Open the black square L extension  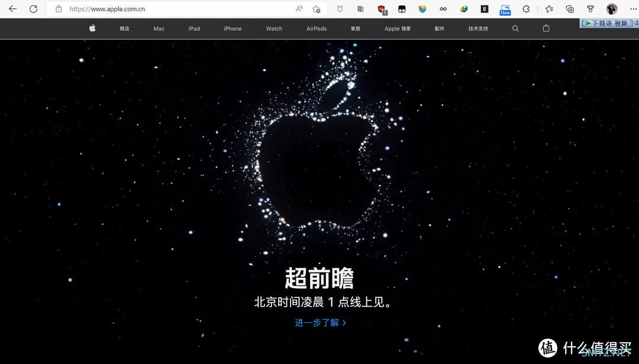click(485, 9)
